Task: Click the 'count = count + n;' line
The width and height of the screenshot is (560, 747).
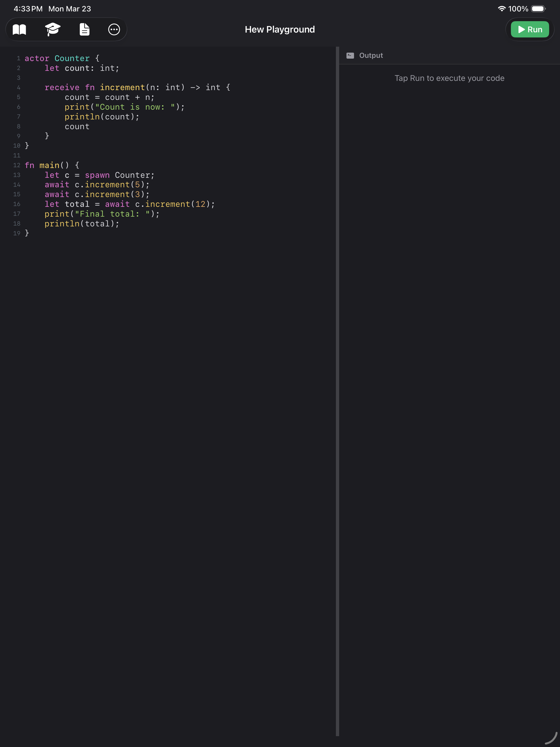Action: click(x=110, y=98)
